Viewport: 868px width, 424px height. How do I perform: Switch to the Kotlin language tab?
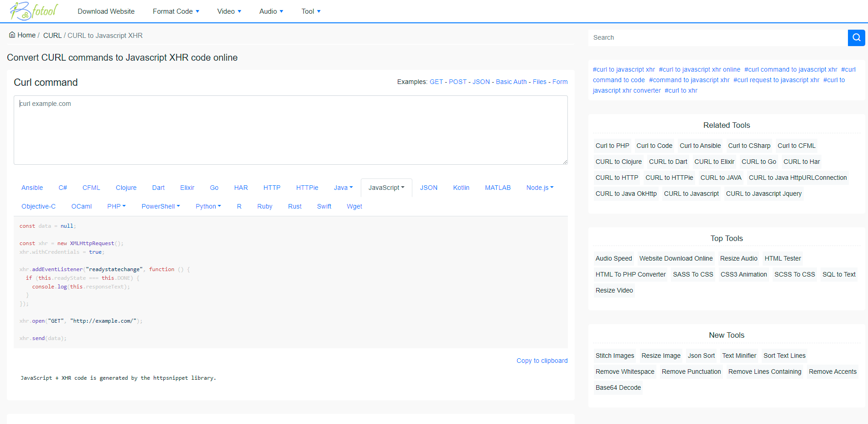point(461,187)
